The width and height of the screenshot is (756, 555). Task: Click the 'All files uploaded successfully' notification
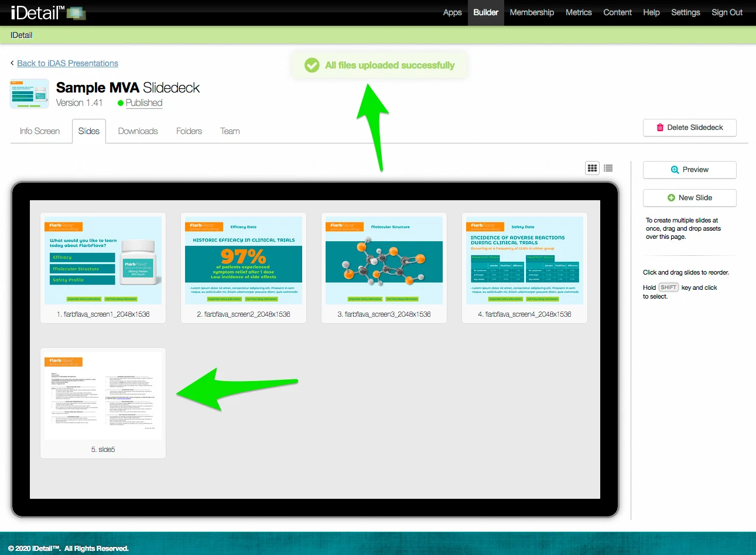coord(379,66)
